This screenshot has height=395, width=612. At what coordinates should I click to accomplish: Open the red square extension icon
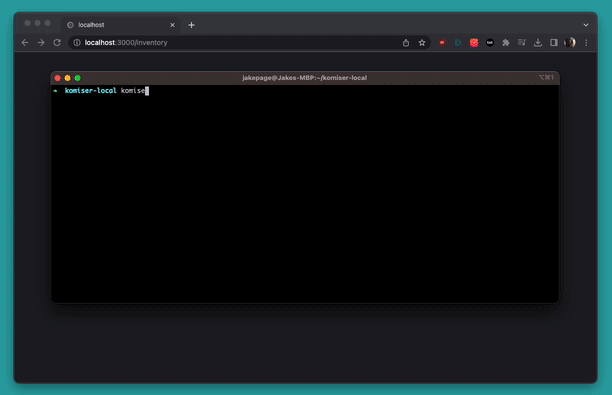click(x=474, y=43)
